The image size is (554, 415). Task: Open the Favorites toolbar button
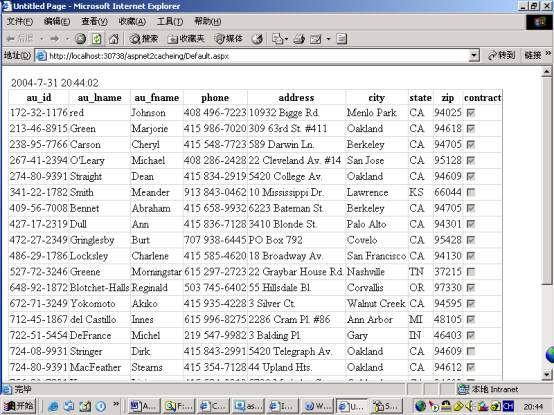point(186,38)
